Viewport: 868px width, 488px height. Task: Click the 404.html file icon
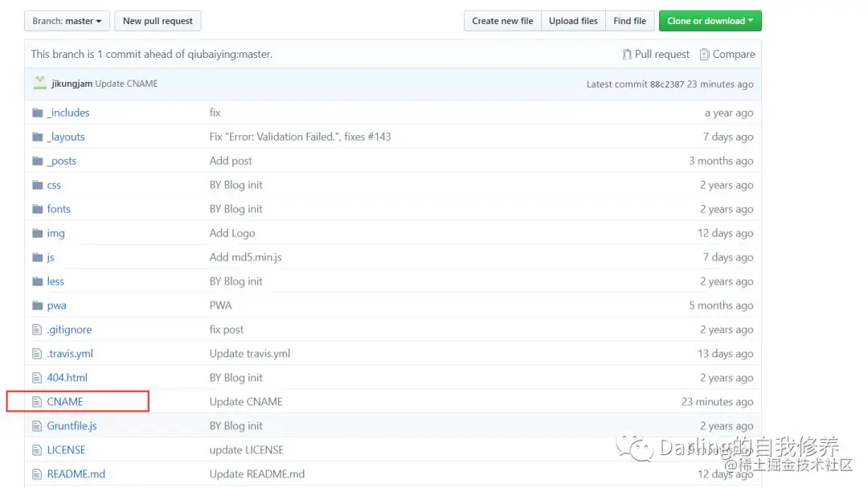click(x=37, y=378)
